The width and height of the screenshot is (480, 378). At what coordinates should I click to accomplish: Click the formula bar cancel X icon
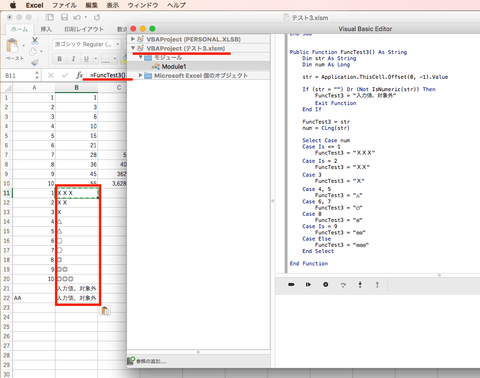(51, 75)
